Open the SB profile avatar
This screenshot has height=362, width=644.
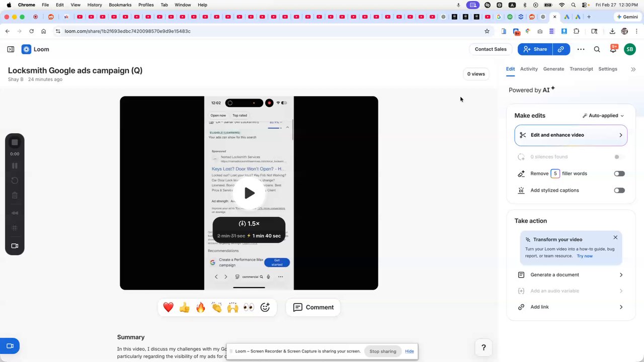click(x=629, y=49)
